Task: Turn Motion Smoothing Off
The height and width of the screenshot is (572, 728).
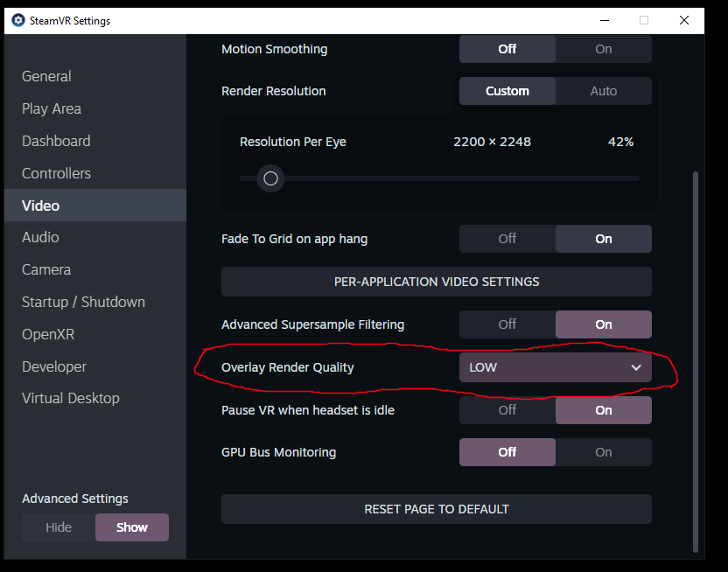Action: pos(507,49)
